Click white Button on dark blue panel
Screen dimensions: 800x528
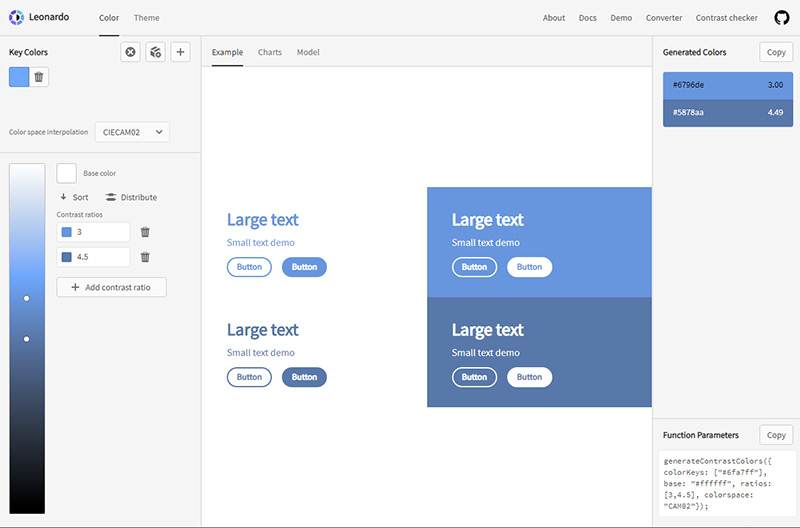[x=529, y=377]
